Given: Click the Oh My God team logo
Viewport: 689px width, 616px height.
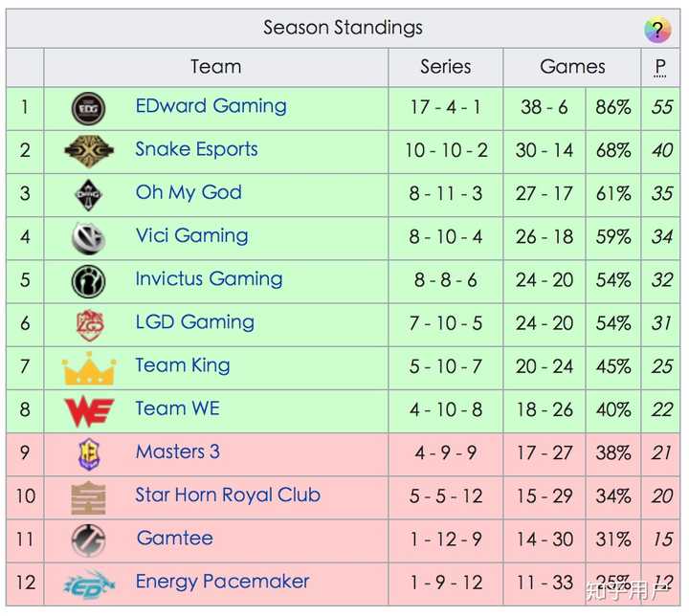Looking at the screenshot, I should coord(88,194).
